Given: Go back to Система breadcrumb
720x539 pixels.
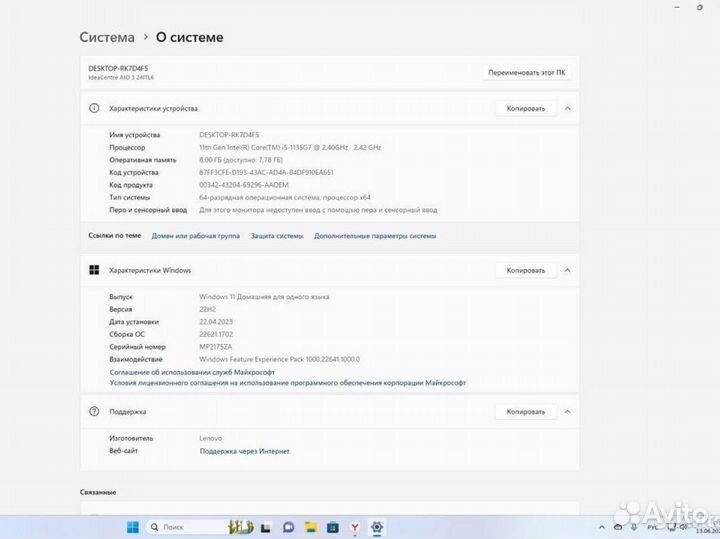Looking at the screenshot, I should [107, 37].
